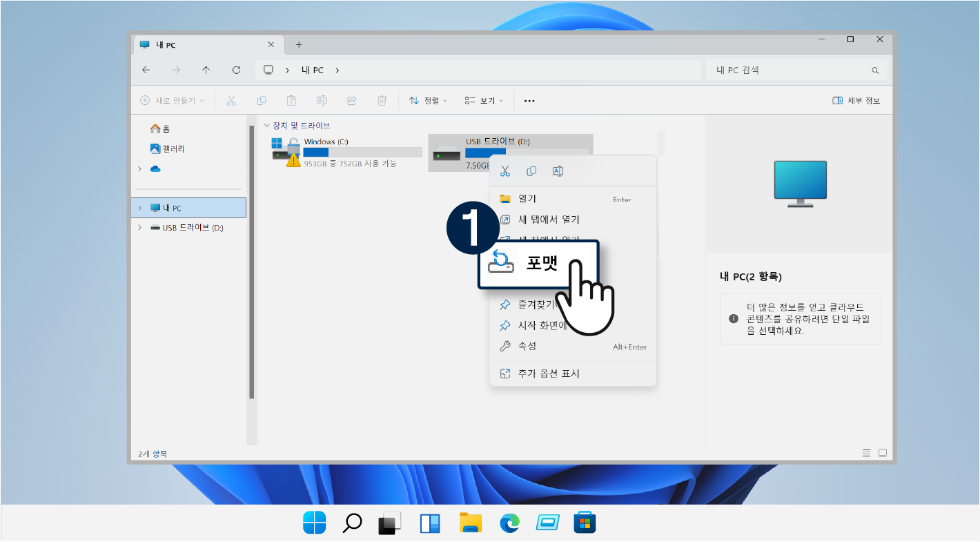Screen dimensions: 980x542
Task: Switch to large icons view in status bar
Action: [x=882, y=453]
